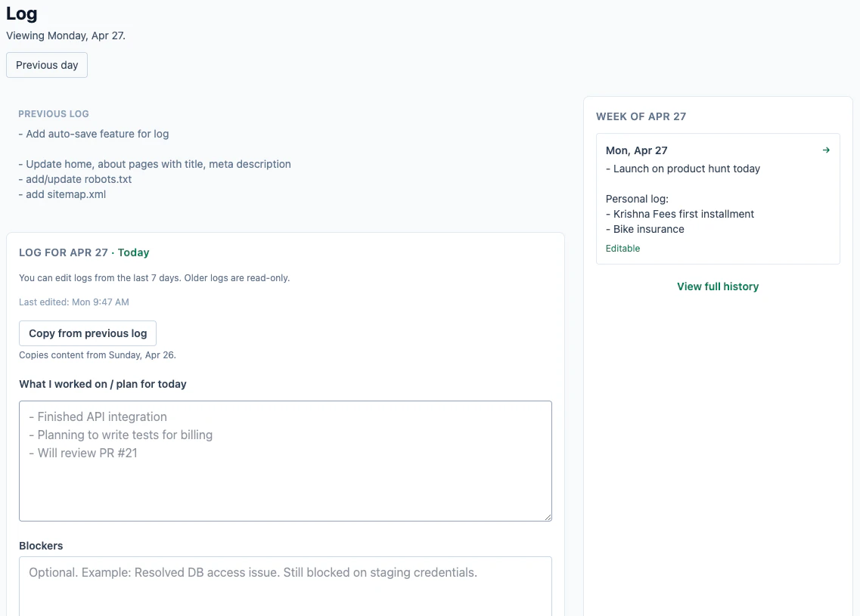This screenshot has height=616, width=860.
Task: Click 'WEEK OF APR 27' heading
Action: pyautogui.click(x=641, y=116)
